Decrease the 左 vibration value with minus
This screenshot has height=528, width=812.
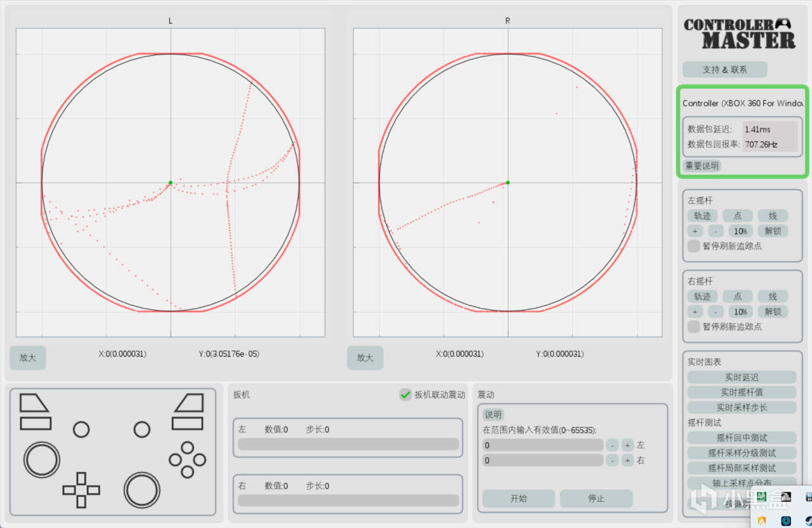point(612,445)
